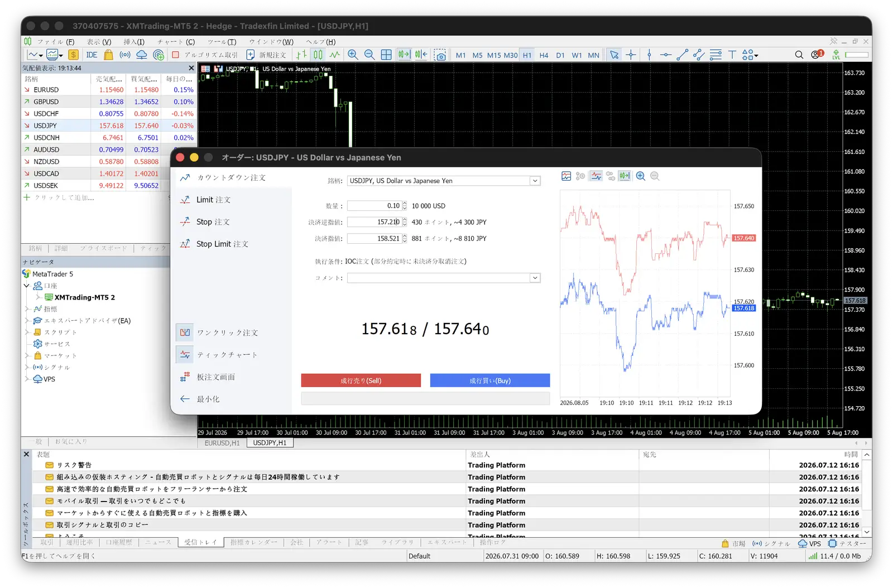The width and height of the screenshot is (893, 588).
Task: Select the D1 timeframe
Action: [560, 55]
